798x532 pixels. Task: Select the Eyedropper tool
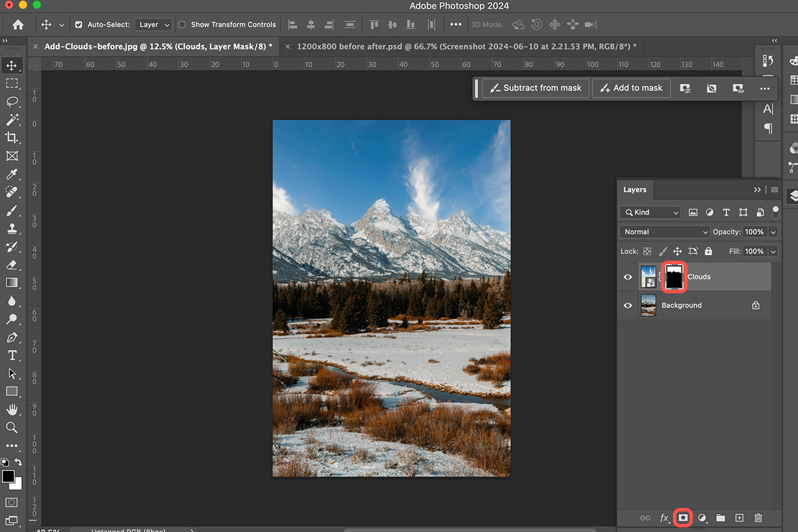tap(11, 174)
